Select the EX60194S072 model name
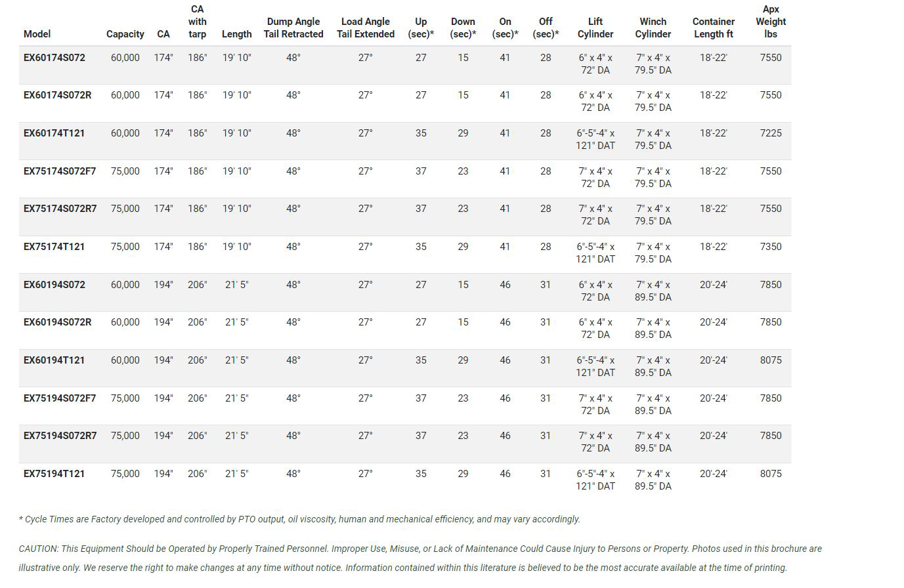Image resolution: width=904 pixels, height=588 pixels. (x=54, y=285)
